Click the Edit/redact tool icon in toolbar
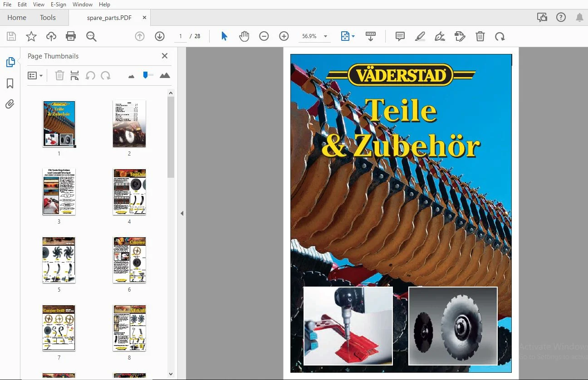 point(460,36)
